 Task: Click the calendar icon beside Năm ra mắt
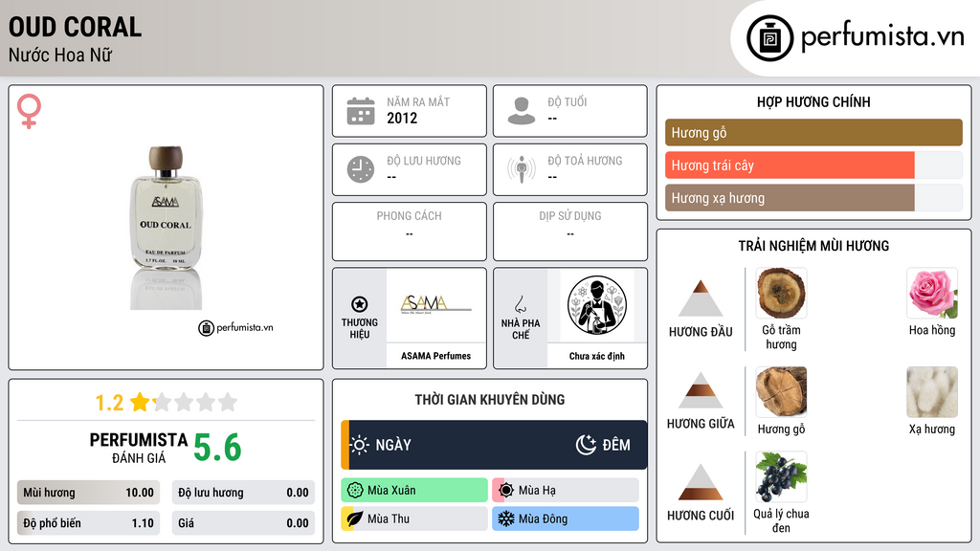(361, 111)
